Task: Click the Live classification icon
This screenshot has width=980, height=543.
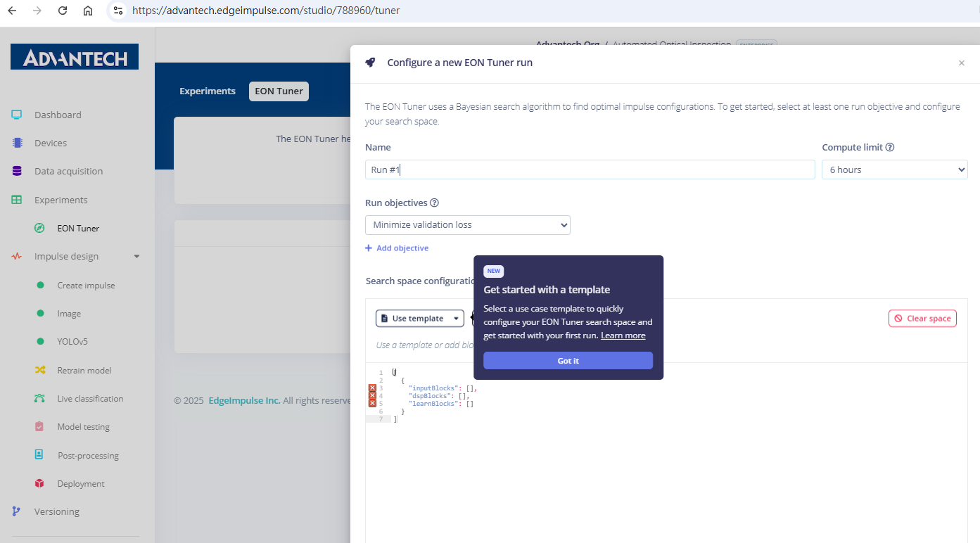Action: click(40, 398)
